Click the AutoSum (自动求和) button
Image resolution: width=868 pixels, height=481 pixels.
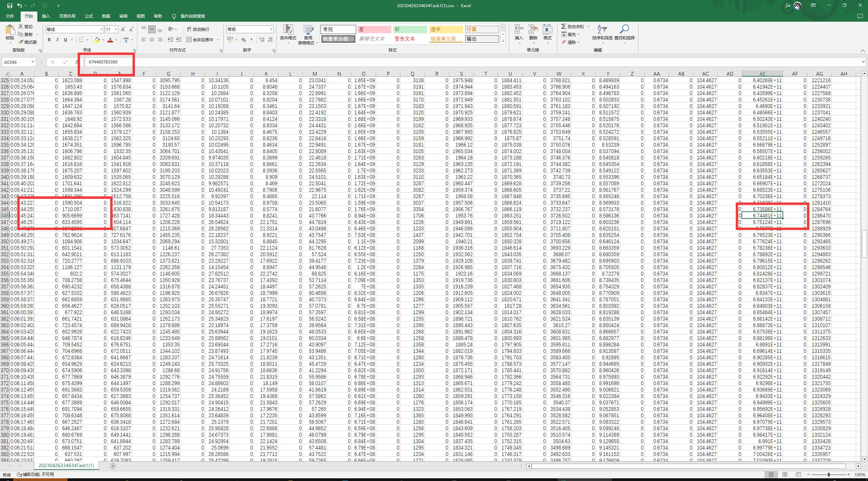572,26
